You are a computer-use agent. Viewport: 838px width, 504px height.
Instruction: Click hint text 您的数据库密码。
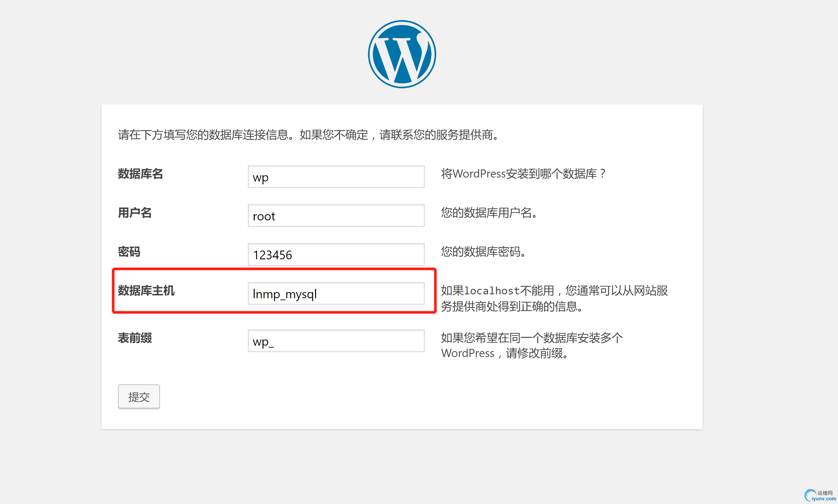484,252
